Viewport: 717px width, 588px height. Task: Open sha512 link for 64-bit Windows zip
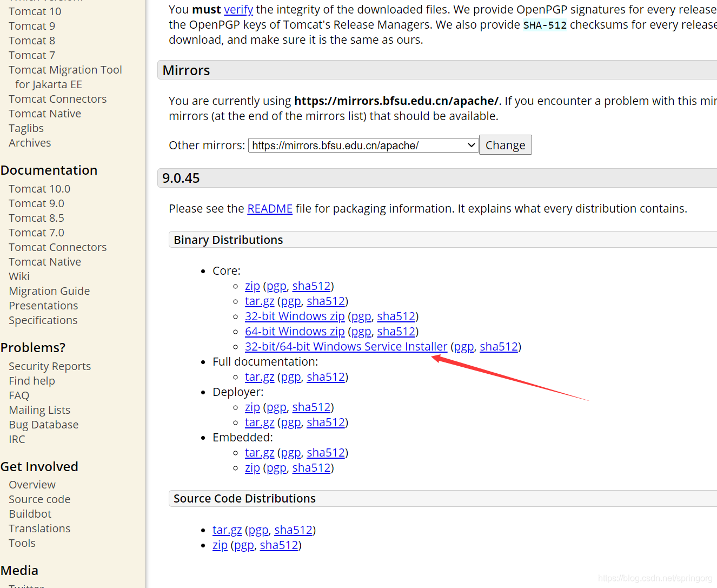pos(396,332)
